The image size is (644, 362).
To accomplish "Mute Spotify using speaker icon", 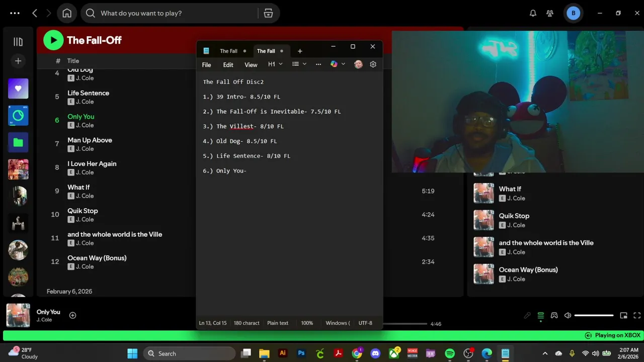I will point(568,315).
